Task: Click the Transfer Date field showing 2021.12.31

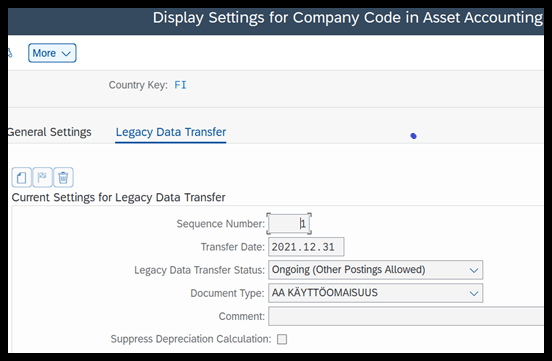Action: click(x=306, y=247)
